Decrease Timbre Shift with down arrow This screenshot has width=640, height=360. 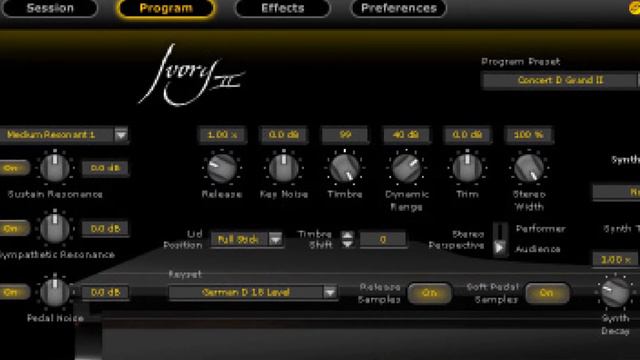[x=347, y=244]
